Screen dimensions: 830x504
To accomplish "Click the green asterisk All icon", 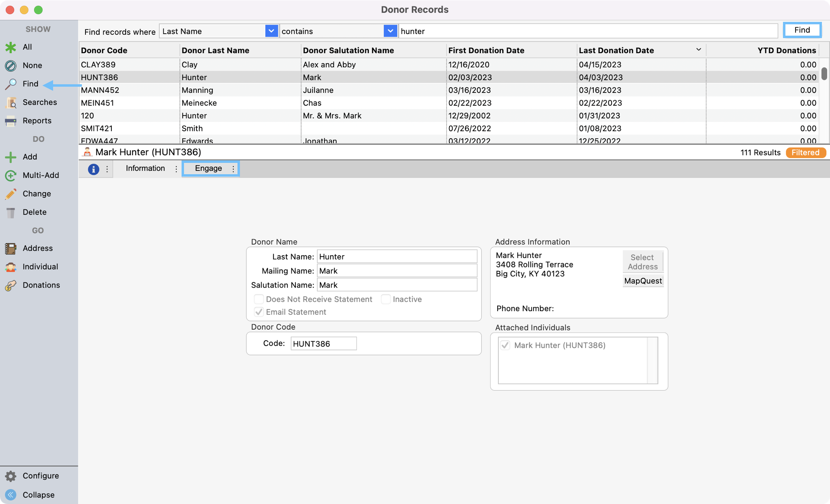I will (x=11, y=47).
